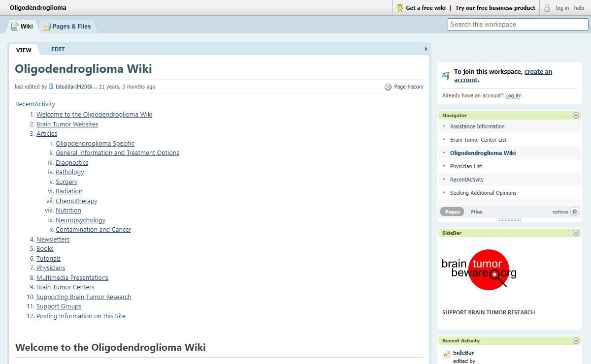This screenshot has width=591, height=364.
Task: Switch to the Pages & Files tab
Action: (67, 27)
